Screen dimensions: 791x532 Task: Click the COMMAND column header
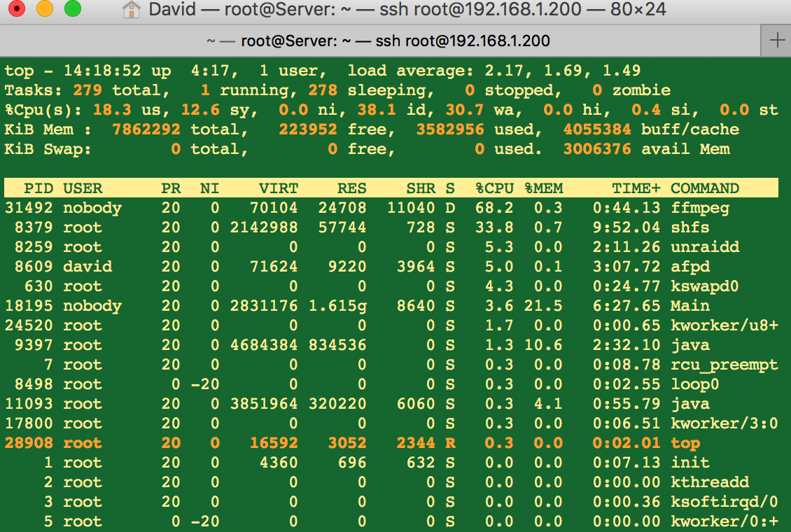[704, 188]
